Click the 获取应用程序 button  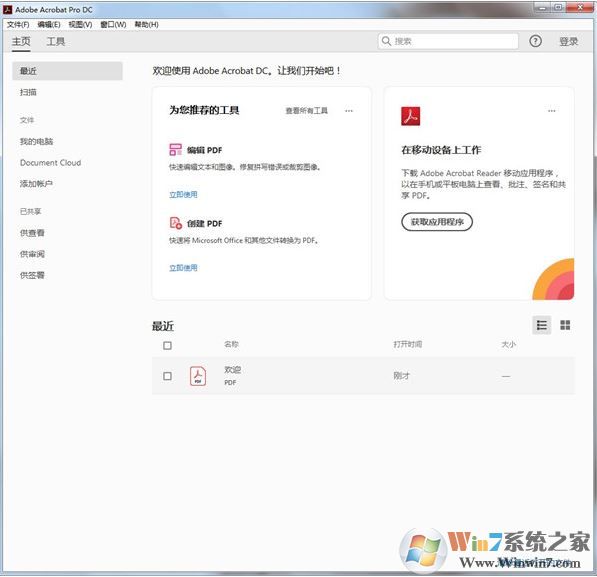(x=437, y=222)
